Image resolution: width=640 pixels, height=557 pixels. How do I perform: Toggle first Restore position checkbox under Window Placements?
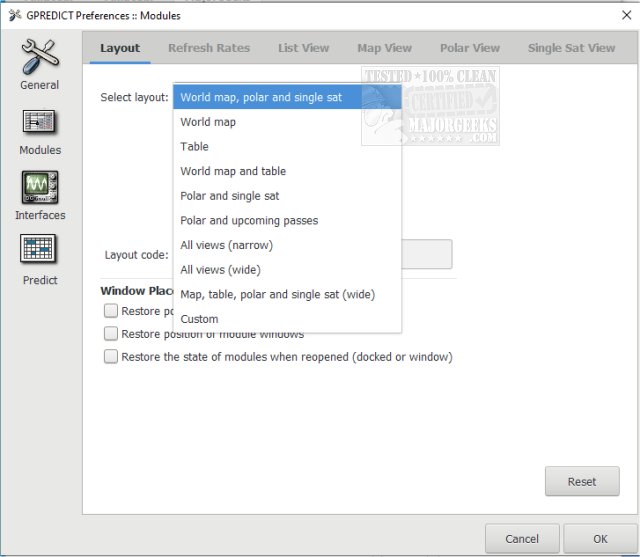point(111,311)
